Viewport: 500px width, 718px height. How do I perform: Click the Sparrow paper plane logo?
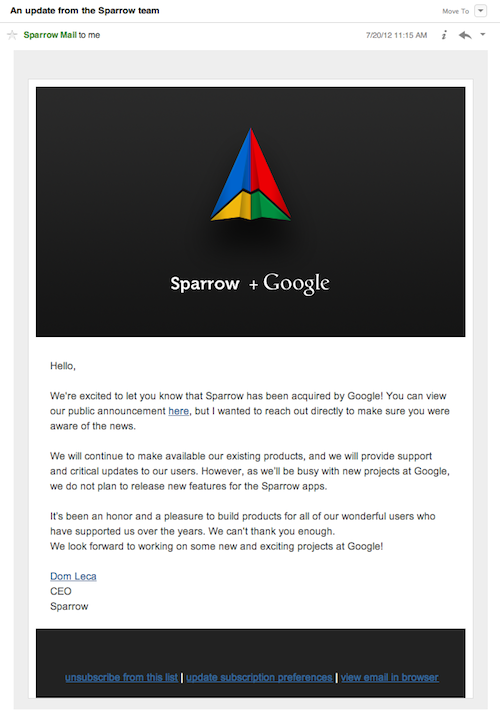(250, 174)
